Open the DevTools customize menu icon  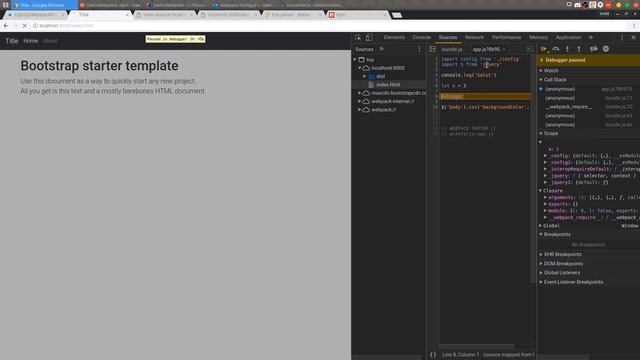tap(622, 38)
